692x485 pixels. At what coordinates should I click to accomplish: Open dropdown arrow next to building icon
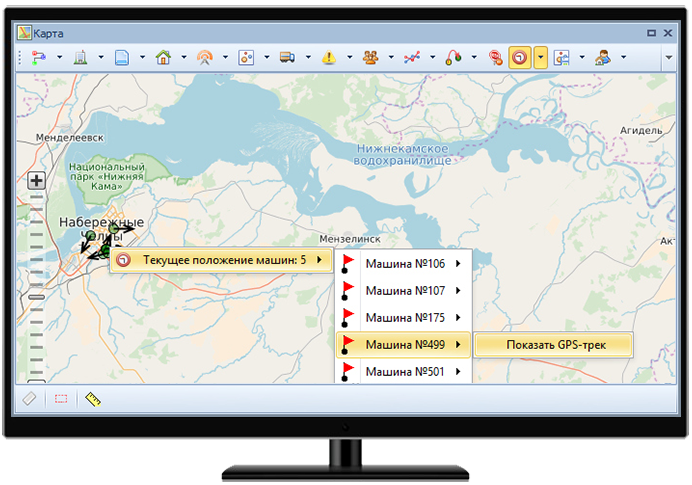coord(101,57)
